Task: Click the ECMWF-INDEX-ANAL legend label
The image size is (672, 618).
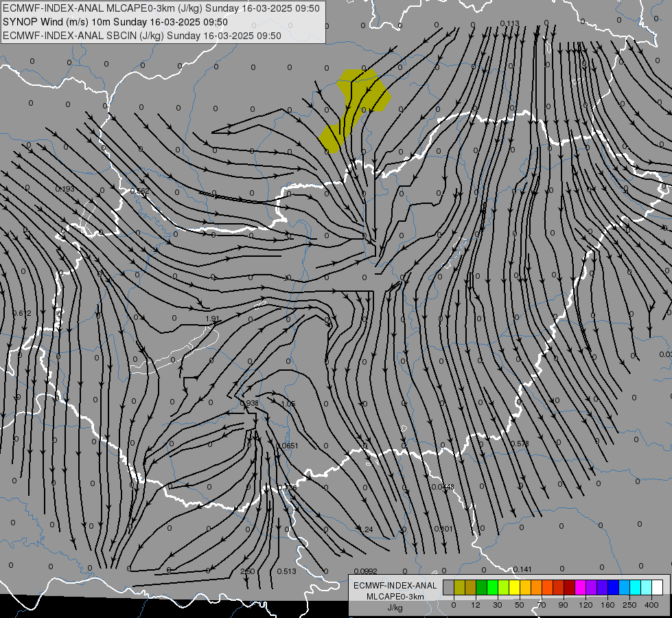Action: point(395,586)
